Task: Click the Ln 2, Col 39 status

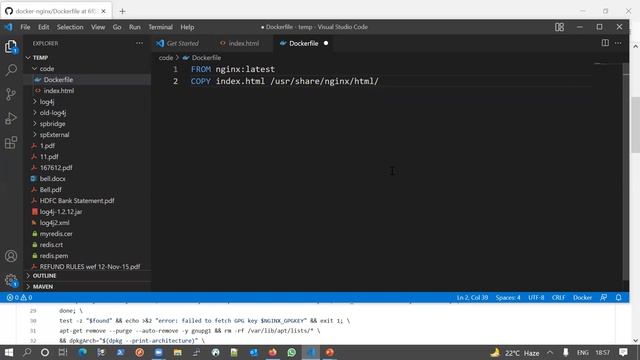Action: (472, 298)
